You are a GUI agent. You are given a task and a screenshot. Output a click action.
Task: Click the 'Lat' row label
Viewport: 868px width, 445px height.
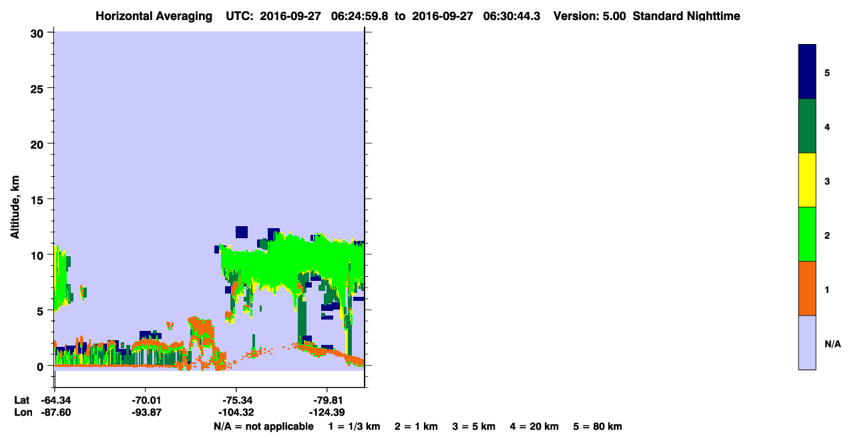(x=21, y=400)
